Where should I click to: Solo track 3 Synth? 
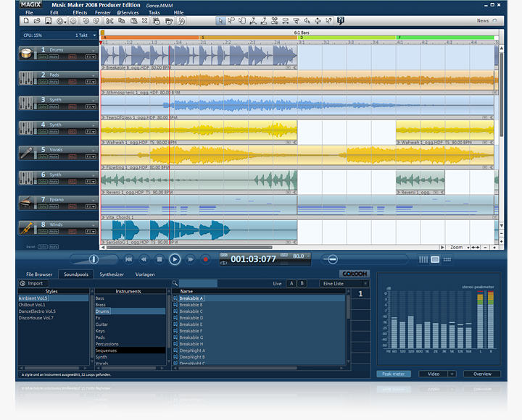pos(43,106)
